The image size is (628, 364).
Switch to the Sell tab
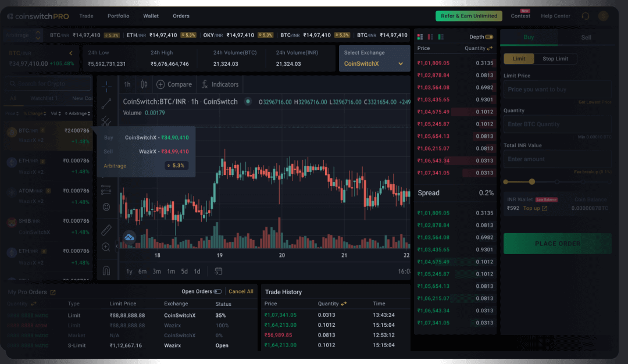click(x=586, y=37)
